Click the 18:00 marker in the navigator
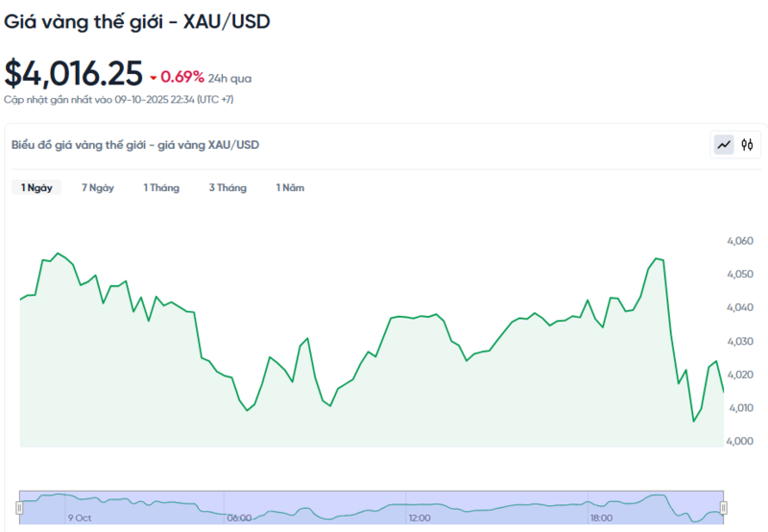This screenshot has width=768, height=532. pos(600,518)
